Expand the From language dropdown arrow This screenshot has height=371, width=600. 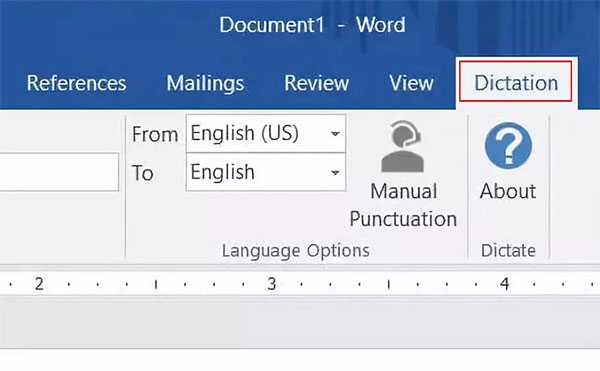click(x=335, y=134)
